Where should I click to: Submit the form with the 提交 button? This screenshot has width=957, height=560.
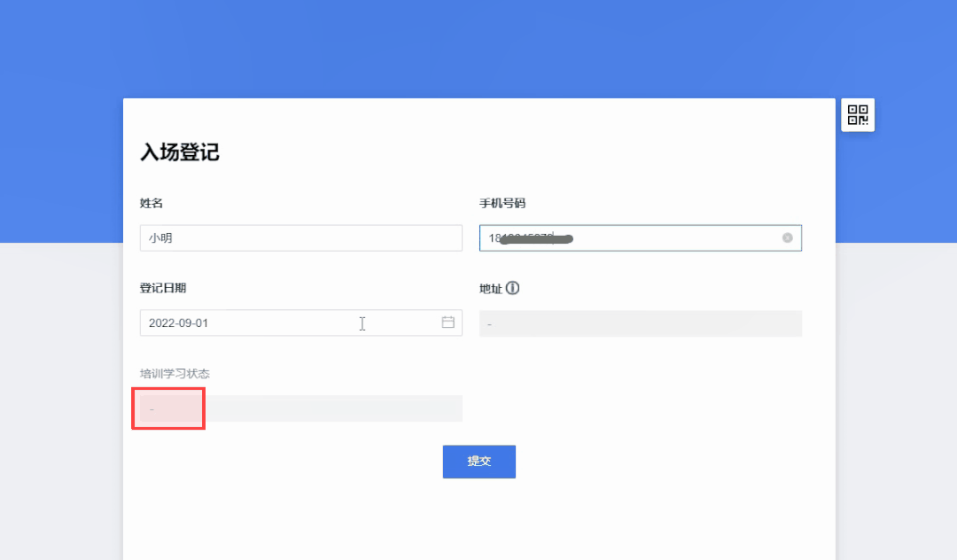479,462
